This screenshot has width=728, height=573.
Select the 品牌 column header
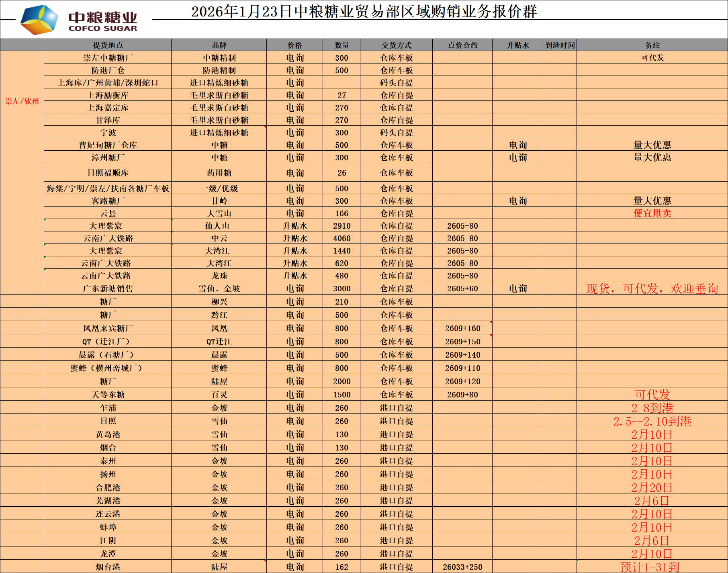219,45
